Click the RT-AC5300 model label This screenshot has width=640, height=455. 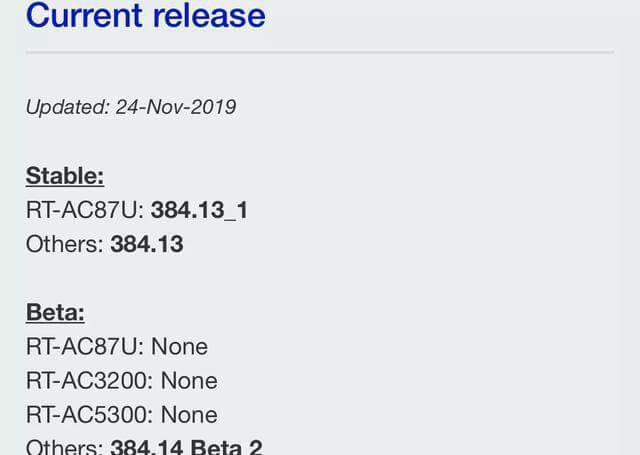click(x=88, y=415)
